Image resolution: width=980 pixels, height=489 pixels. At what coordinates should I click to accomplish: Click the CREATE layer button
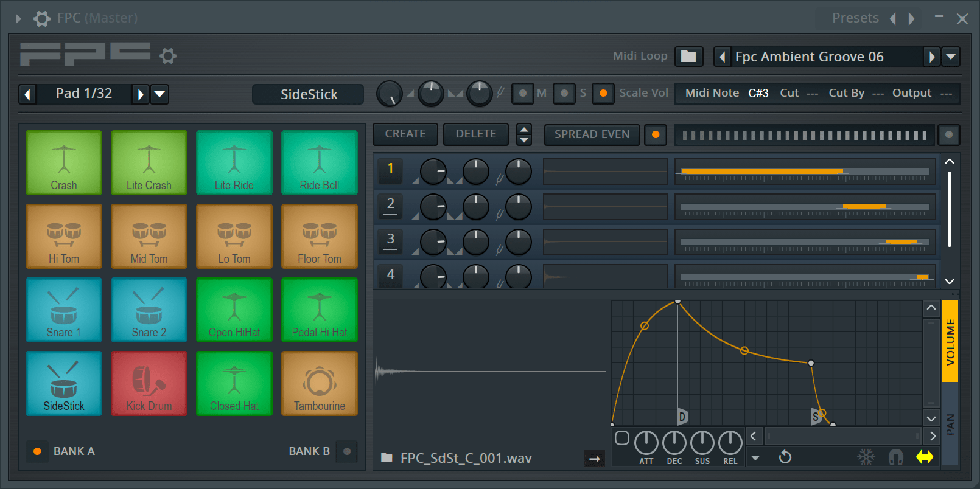405,134
